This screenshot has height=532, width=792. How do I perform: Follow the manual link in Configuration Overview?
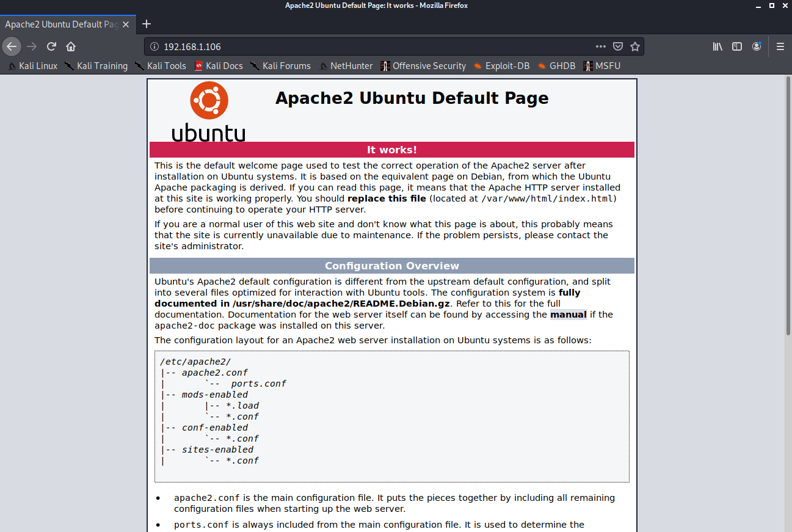568,315
